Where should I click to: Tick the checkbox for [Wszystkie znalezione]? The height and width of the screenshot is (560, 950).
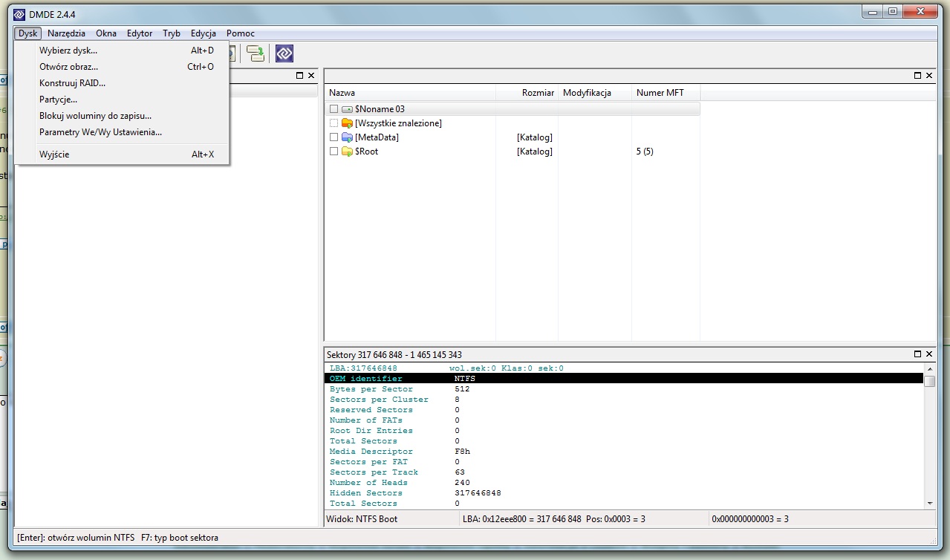(x=334, y=123)
